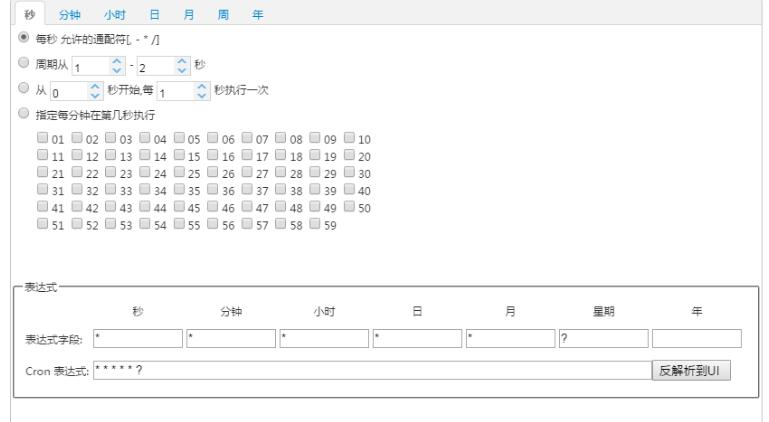Click the empty 年 expression field

(x=697, y=339)
